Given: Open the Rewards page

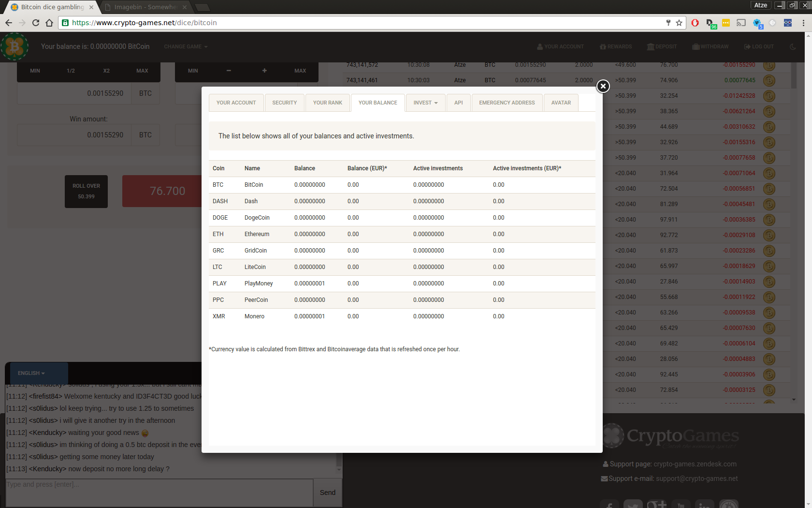Looking at the screenshot, I should (x=616, y=46).
